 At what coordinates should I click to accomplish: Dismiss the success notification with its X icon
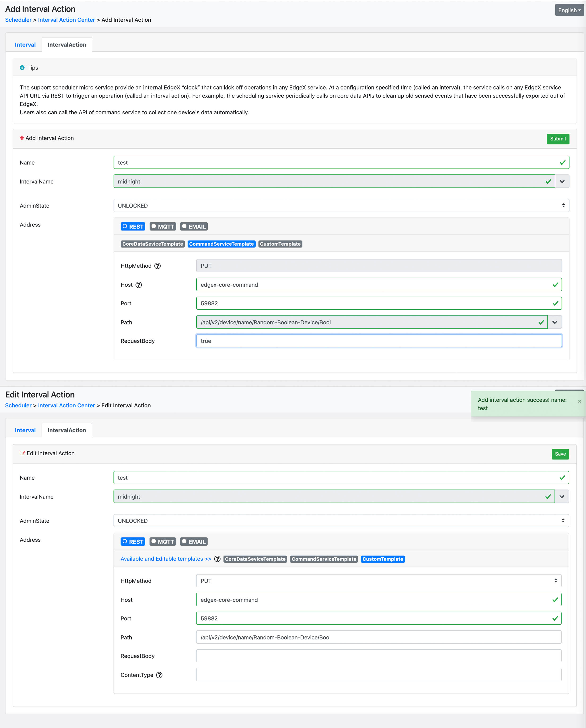pos(580,401)
